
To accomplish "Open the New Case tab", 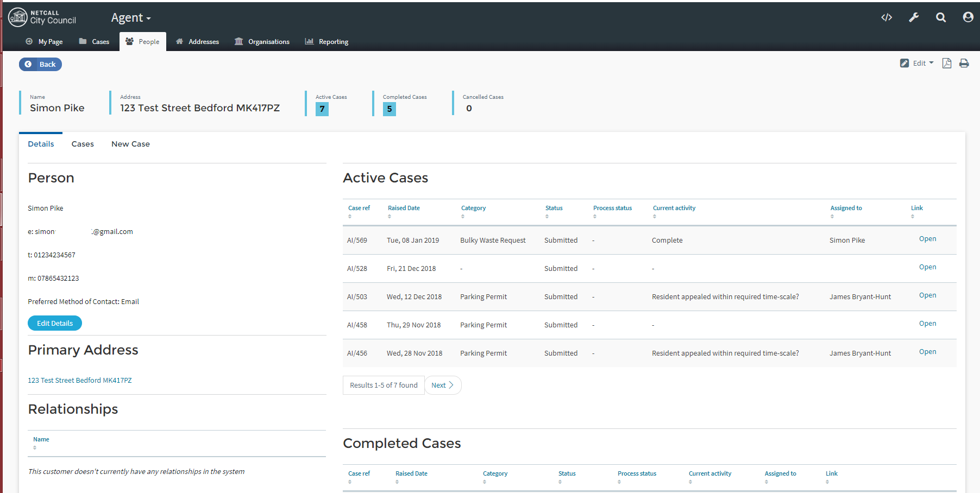I will [130, 144].
